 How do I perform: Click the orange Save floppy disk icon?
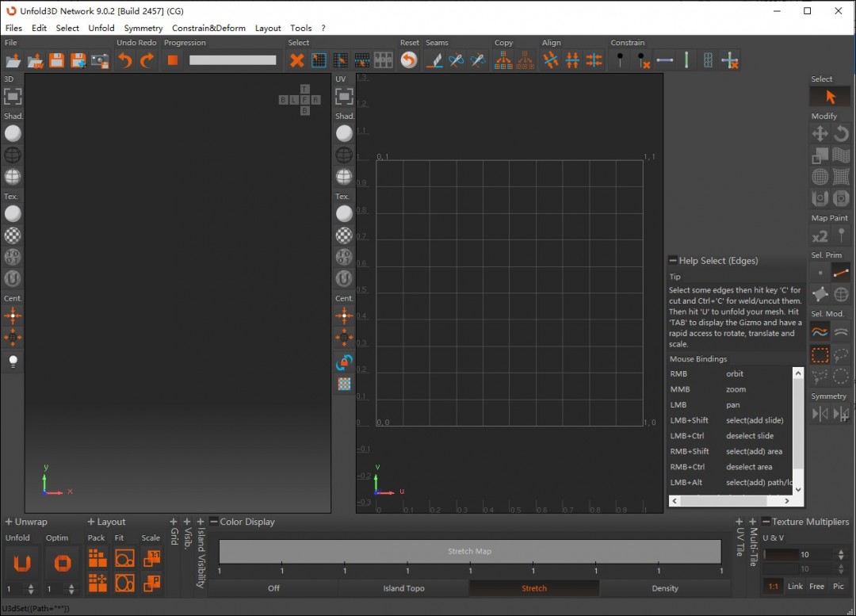click(x=57, y=60)
